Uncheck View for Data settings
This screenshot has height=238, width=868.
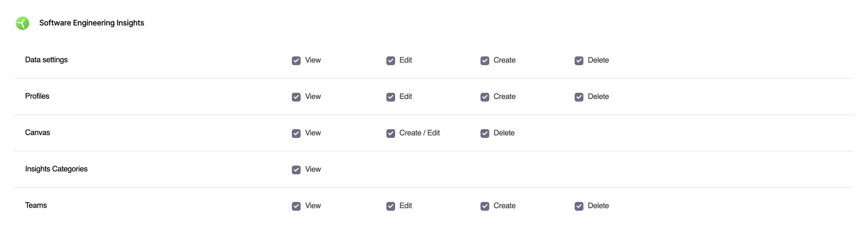[x=296, y=60]
